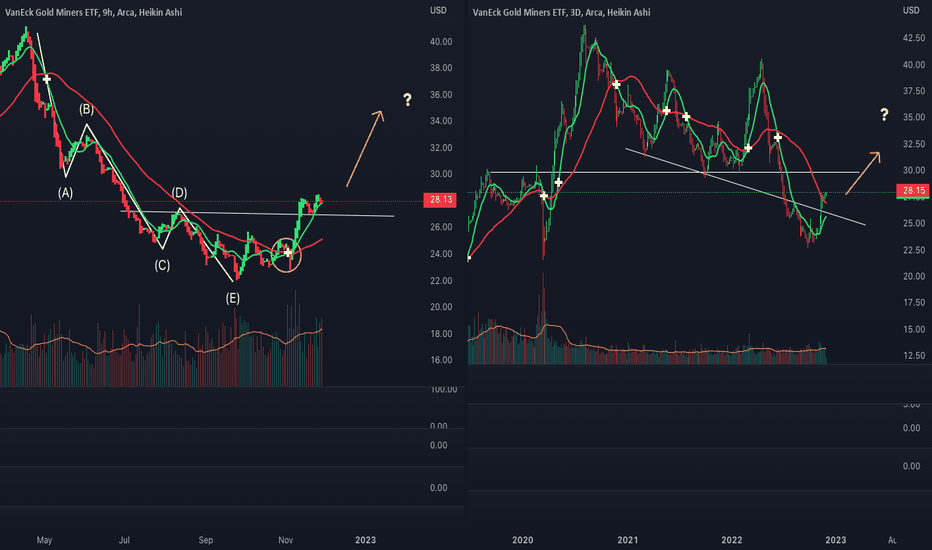Image resolution: width=932 pixels, height=550 pixels.
Task: Click the 3D VanEck Gold Miners ETF chart title
Action: tap(561, 12)
